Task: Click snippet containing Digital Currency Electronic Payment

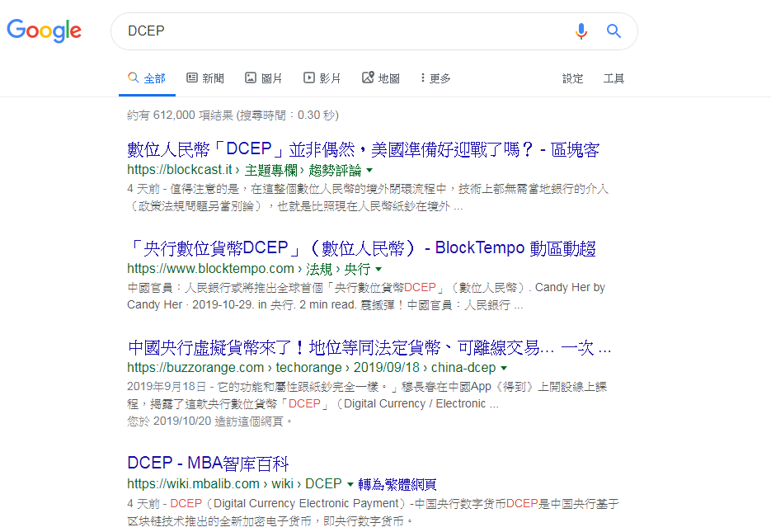Action: pyautogui.click(x=373, y=512)
